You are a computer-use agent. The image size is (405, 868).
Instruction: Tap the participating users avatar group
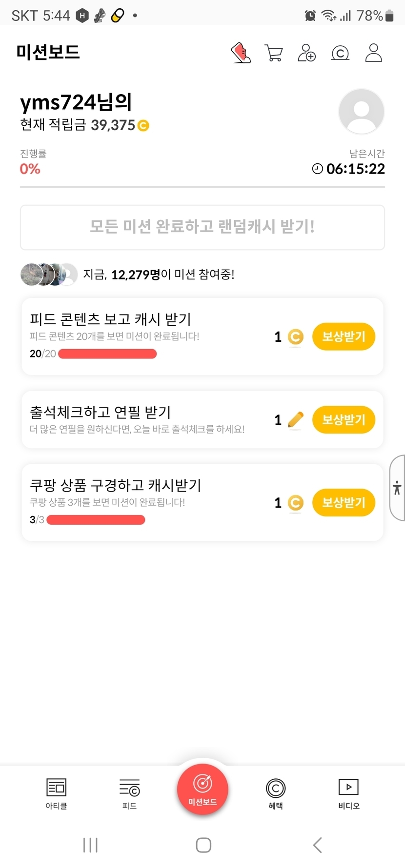[x=49, y=275]
